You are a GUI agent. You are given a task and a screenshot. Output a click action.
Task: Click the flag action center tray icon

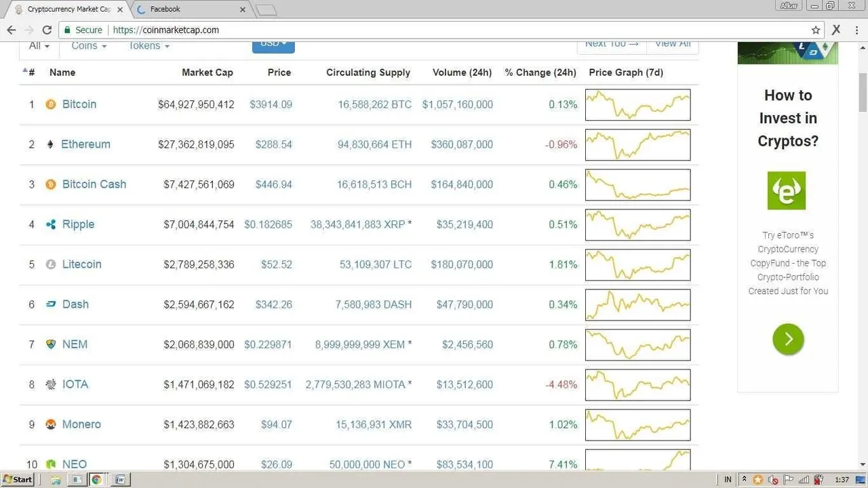[x=787, y=479]
